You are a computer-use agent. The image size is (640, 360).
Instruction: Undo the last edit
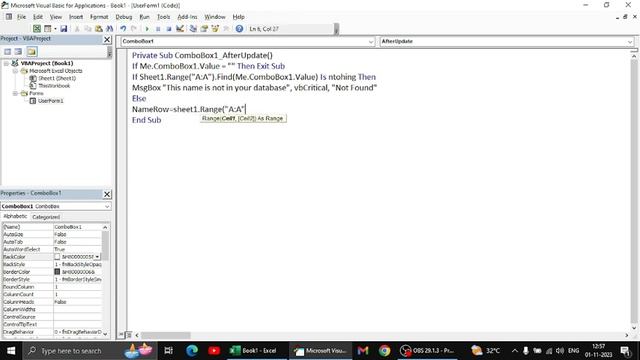(123, 29)
